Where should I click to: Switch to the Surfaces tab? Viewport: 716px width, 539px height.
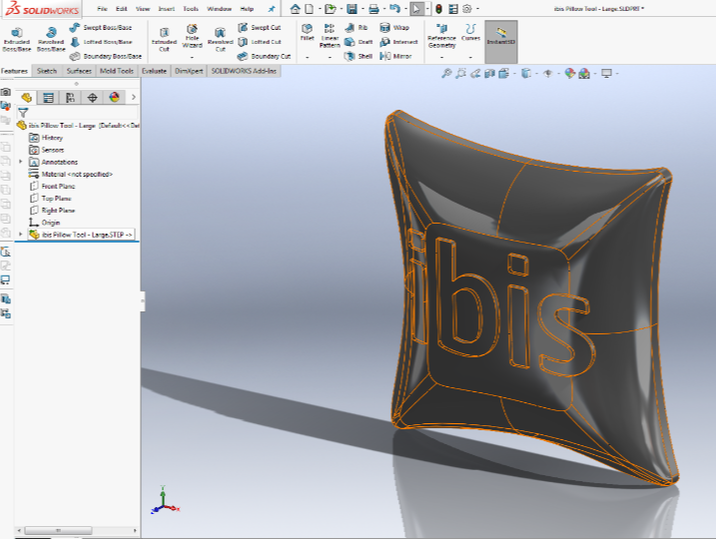pos(79,71)
